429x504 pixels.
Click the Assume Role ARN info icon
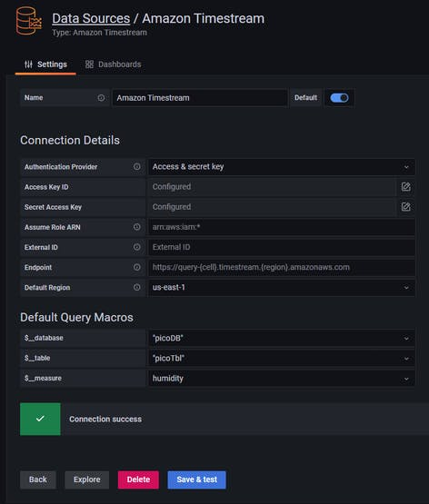(136, 227)
